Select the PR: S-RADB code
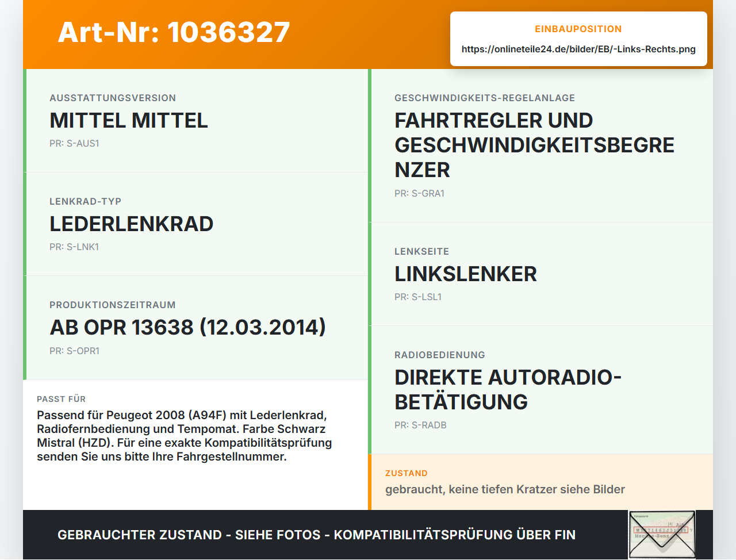 (x=420, y=425)
